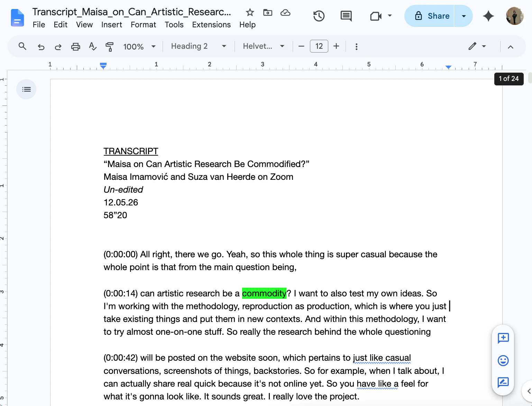Screen dimensions: 532x406
Task: Click the document title to rename it
Action: pos(131,12)
